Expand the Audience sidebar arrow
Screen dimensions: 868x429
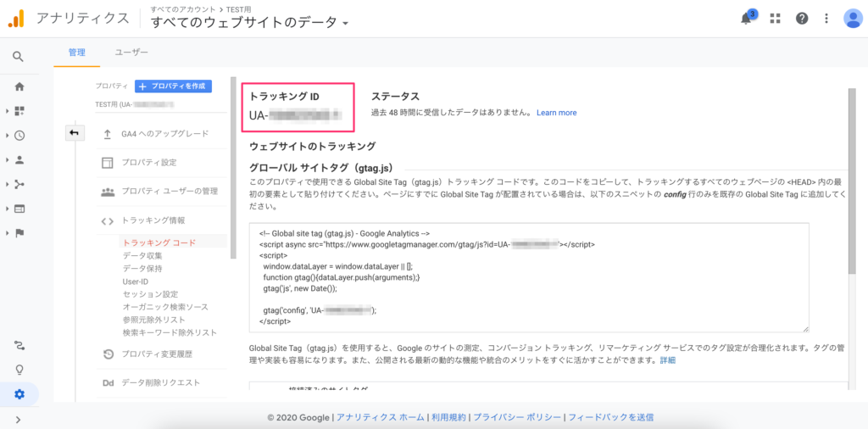8,160
